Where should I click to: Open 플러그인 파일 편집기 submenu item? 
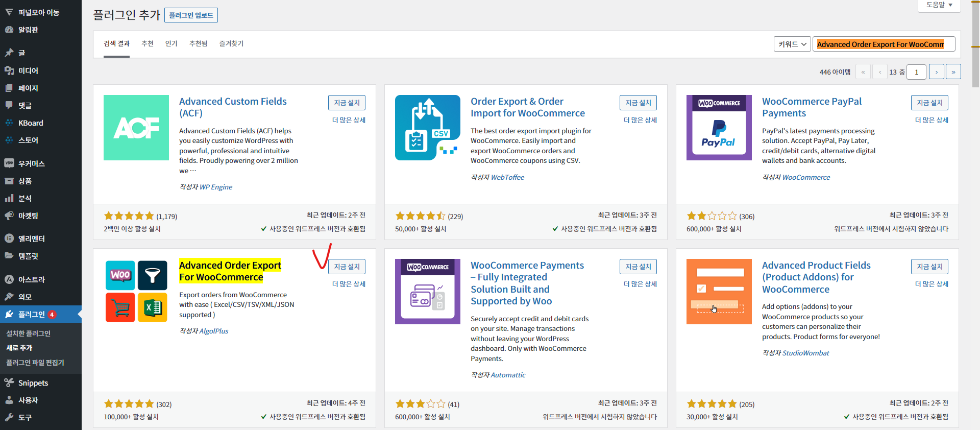pyautogui.click(x=35, y=363)
